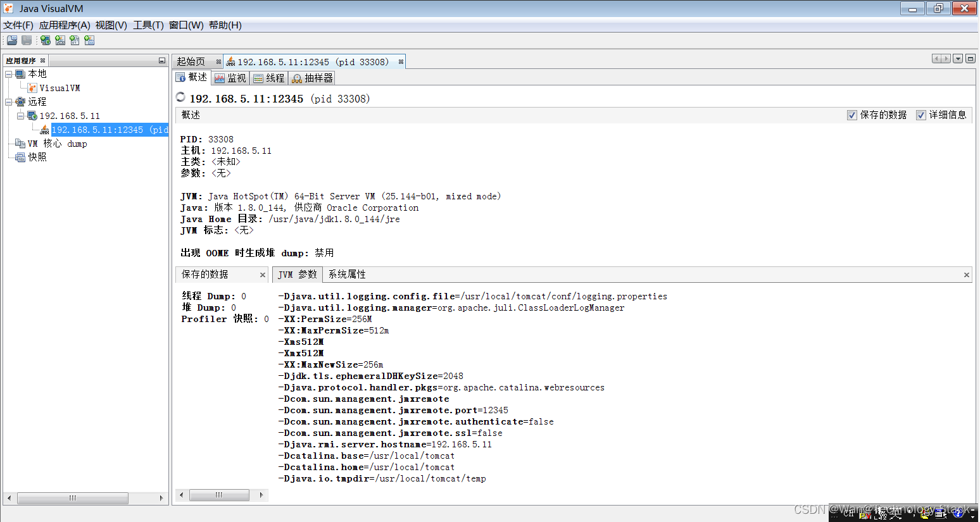The image size is (980, 522).
Task: Click the grayed Save toolbar icon
Action: pos(27,40)
